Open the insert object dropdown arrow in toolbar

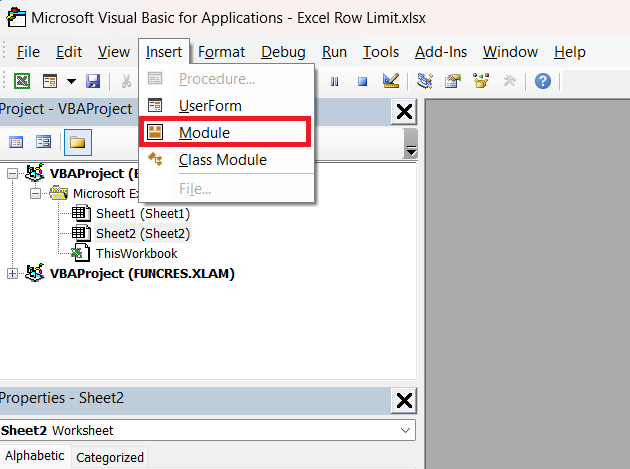pos(71,81)
